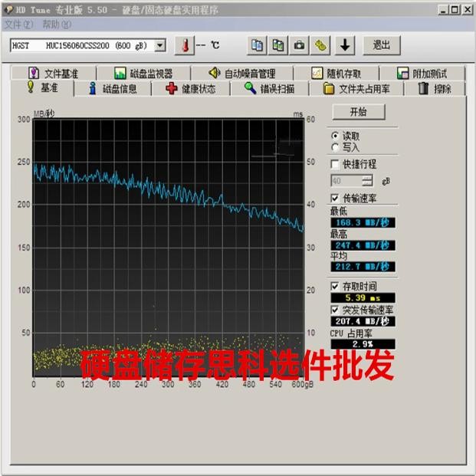This screenshot has width=476, height=476.
Task: Enable the 快捷行程 checkbox
Action: click(x=334, y=164)
